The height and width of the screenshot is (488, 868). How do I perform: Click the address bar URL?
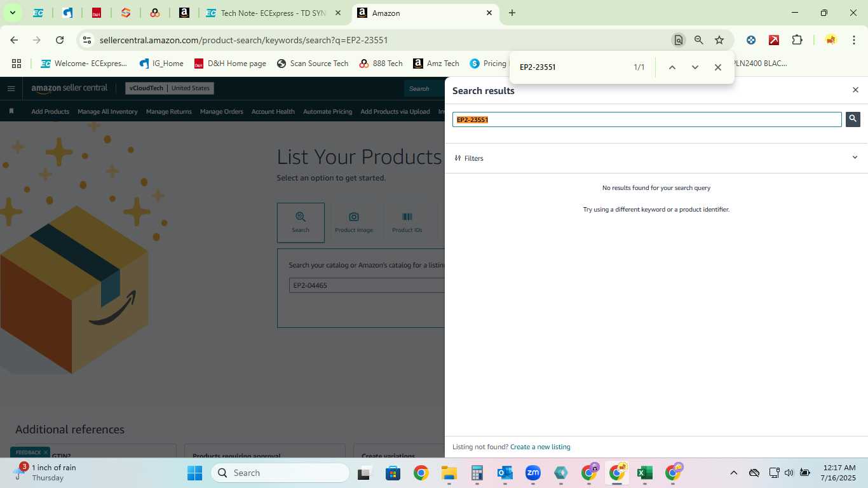[243, 40]
